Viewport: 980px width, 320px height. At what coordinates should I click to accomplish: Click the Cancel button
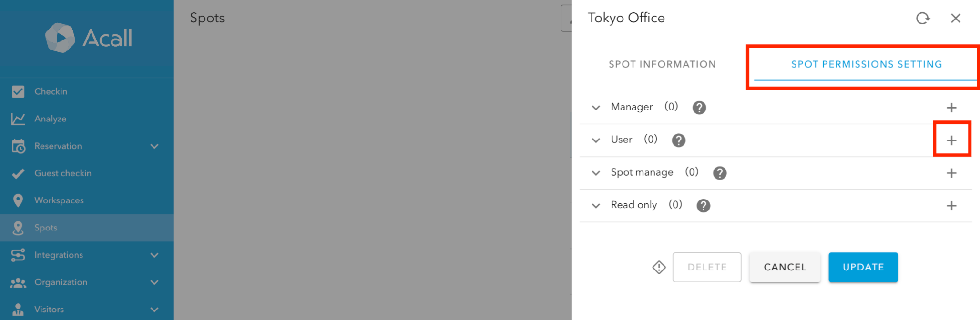785,268
